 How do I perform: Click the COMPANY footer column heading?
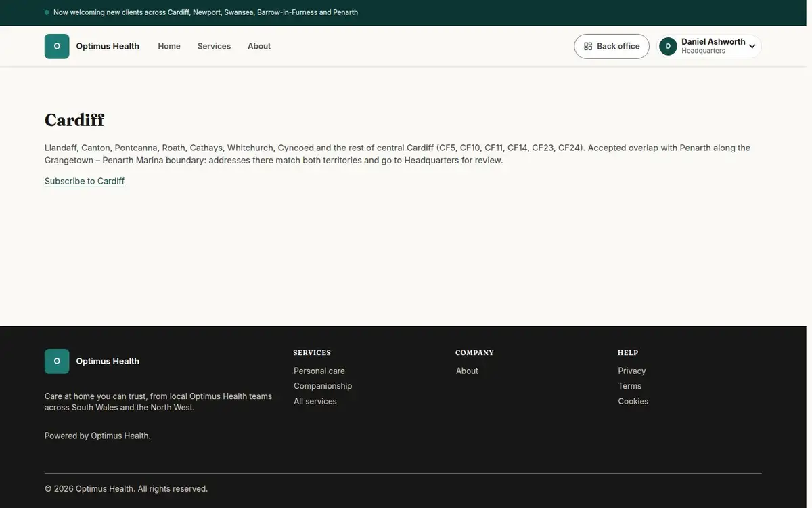[474, 352]
